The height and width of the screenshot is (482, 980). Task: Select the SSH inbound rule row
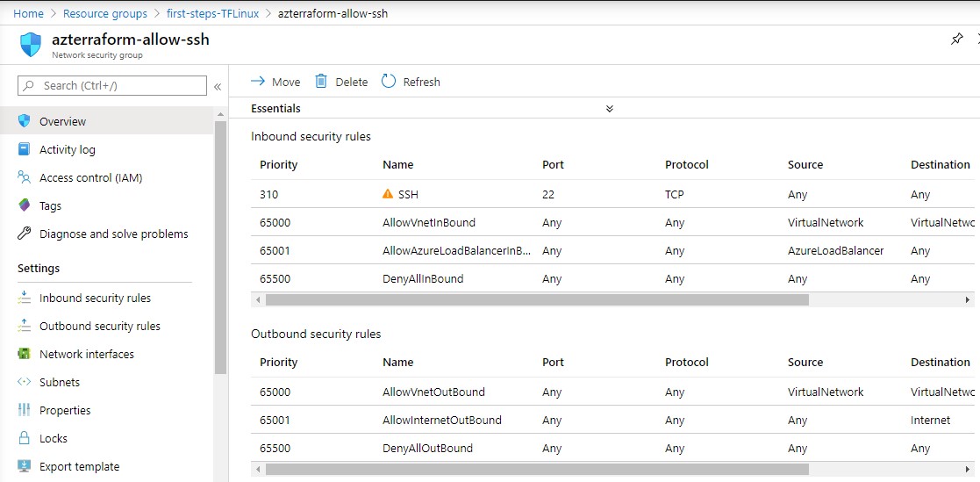point(408,194)
